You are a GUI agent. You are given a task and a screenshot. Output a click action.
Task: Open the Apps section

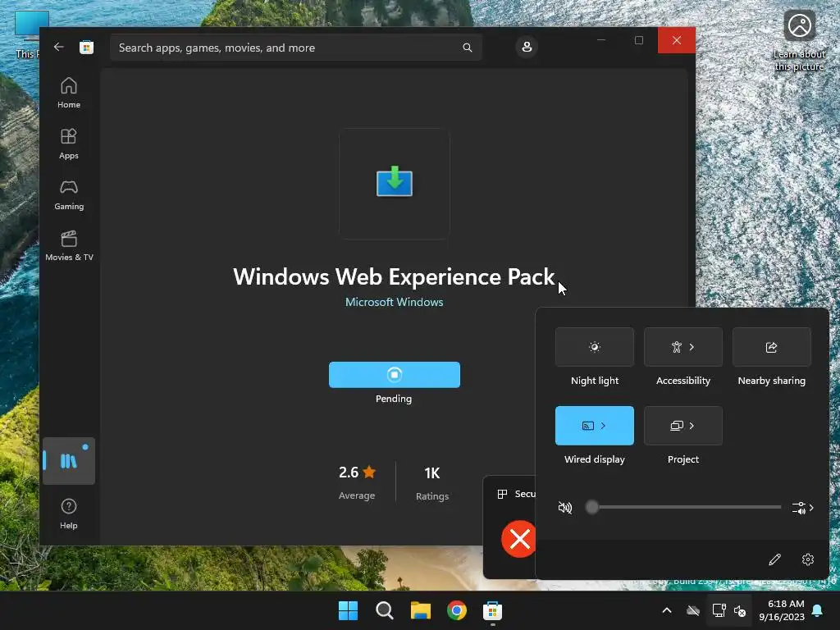(69, 144)
